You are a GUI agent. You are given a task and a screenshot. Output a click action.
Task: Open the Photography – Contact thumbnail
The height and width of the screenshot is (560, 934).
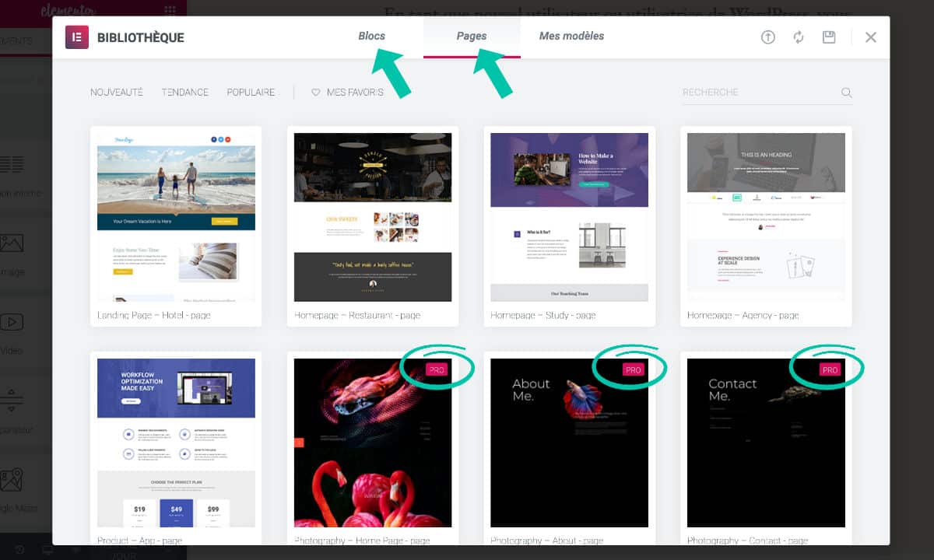point(766,443)
